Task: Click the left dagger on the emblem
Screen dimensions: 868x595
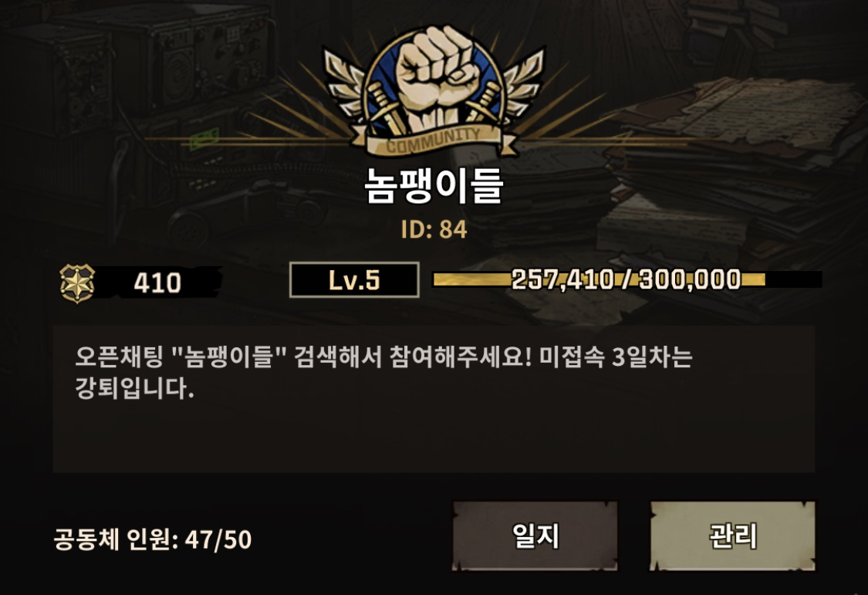Action: [386, 106]
